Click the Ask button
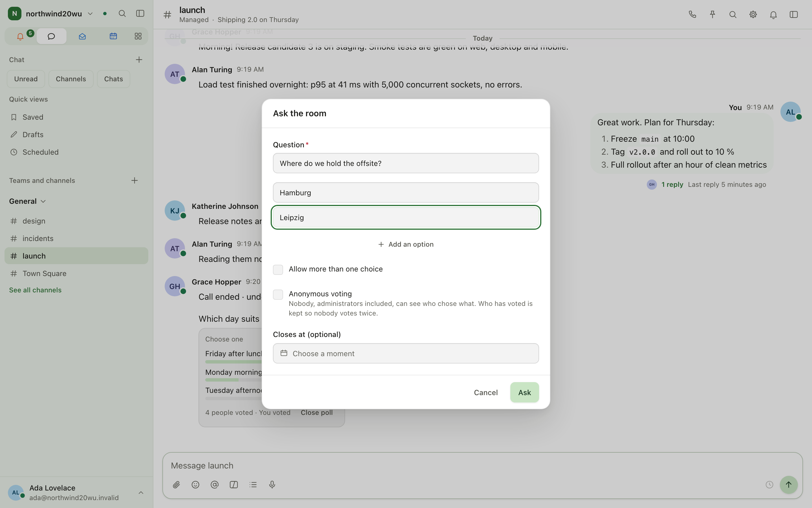This screenshot has width=812, height=508. point(524,392)
